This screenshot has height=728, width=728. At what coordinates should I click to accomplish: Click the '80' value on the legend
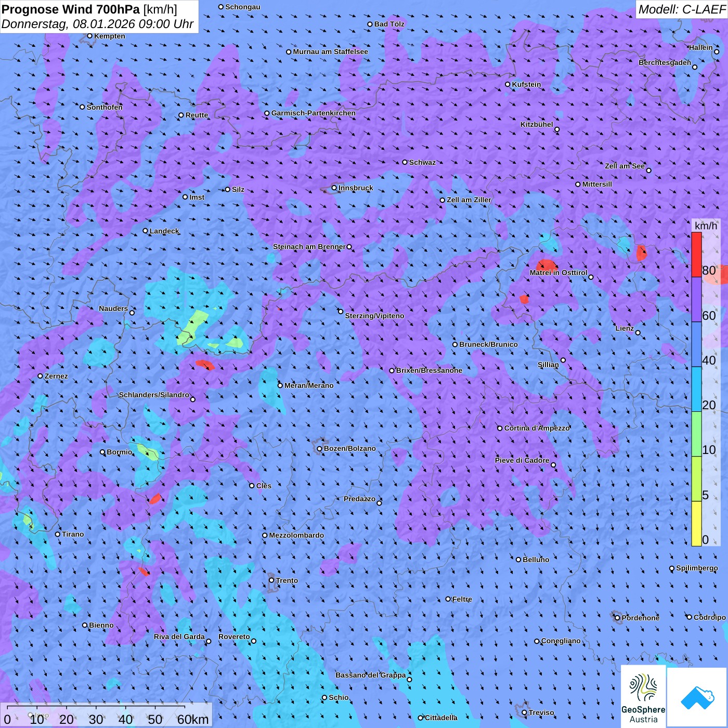(709, 270)
